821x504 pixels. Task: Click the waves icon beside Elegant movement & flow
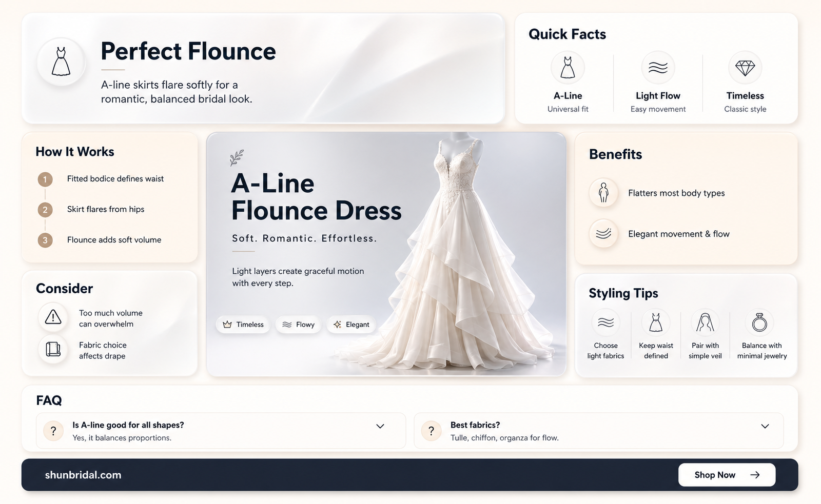tap(603, 234)
